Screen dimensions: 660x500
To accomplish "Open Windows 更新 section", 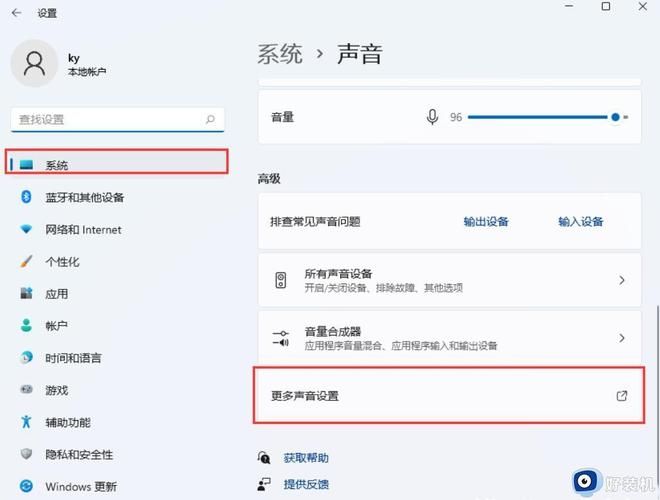I will 80,487.
